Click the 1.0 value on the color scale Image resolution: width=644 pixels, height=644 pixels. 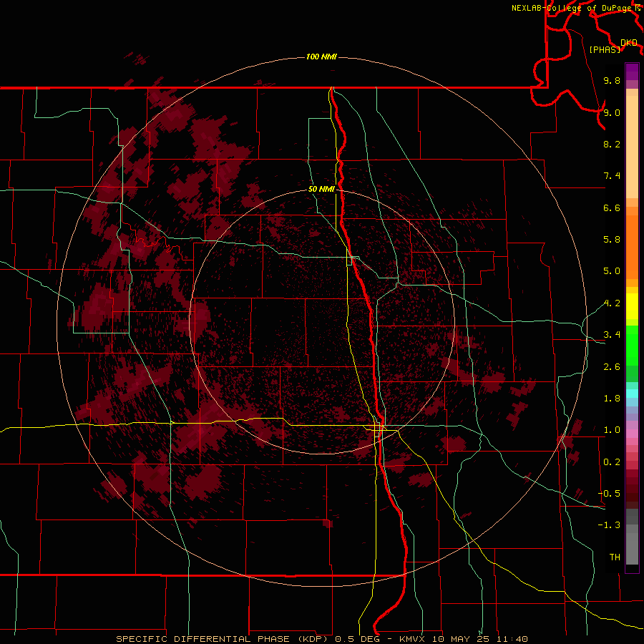[612, 430]
